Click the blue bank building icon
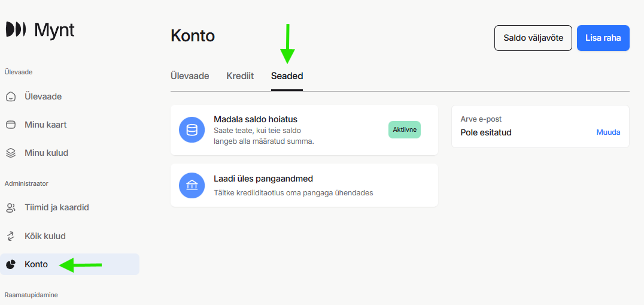 [x=192, y=185]
